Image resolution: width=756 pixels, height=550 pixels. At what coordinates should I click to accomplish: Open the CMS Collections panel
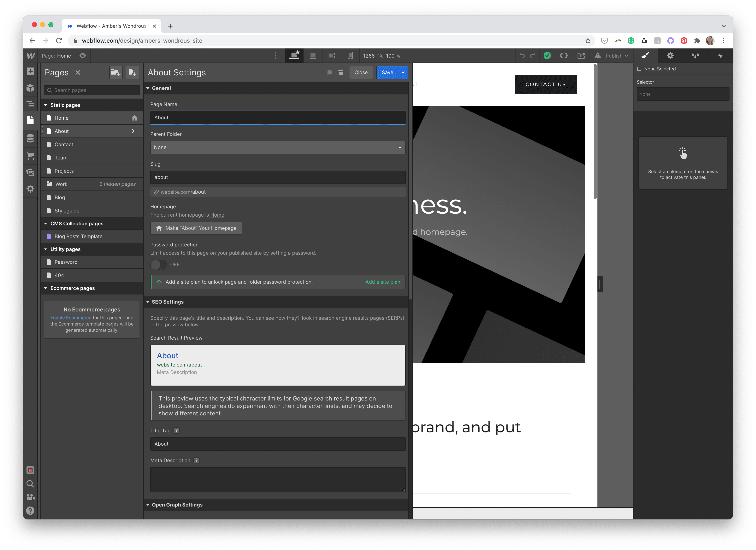click(30, 138)
